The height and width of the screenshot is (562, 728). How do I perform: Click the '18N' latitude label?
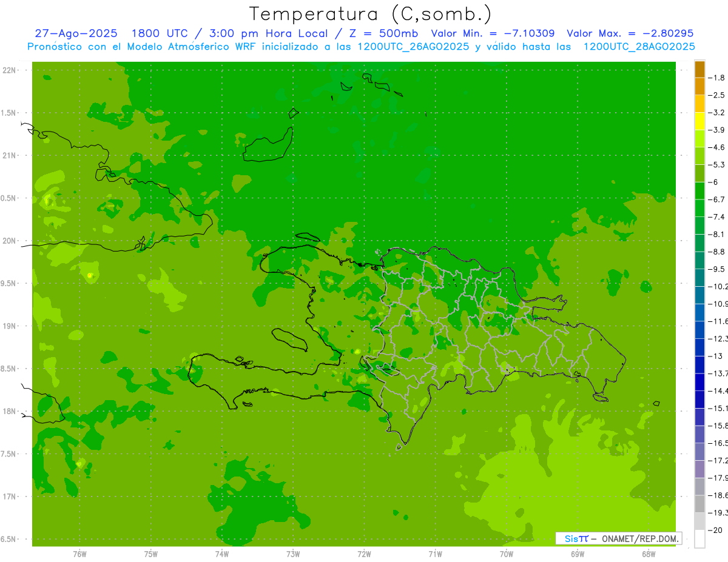coord(9,412)
